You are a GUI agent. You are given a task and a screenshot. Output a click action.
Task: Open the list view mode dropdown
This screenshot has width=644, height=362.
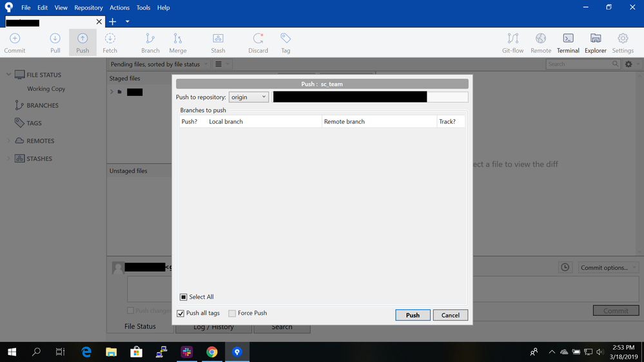[x=222, y=64]
